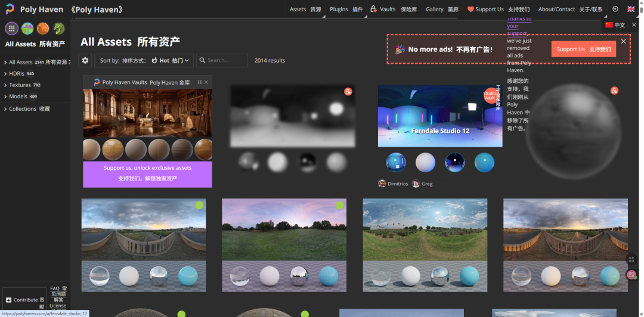Open advanced settings gear icon
The height and width of the screenshot is (317, 644).
tap(85, 60)
